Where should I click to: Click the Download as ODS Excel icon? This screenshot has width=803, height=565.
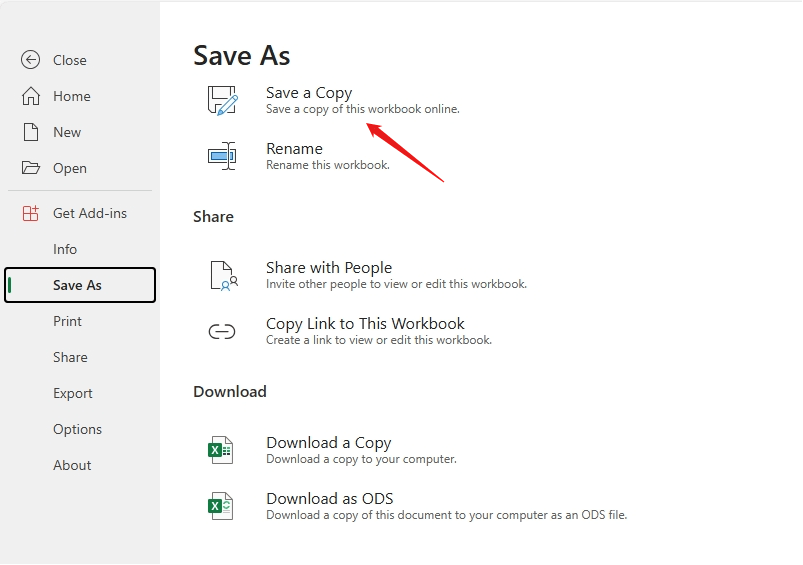(221, 506)
